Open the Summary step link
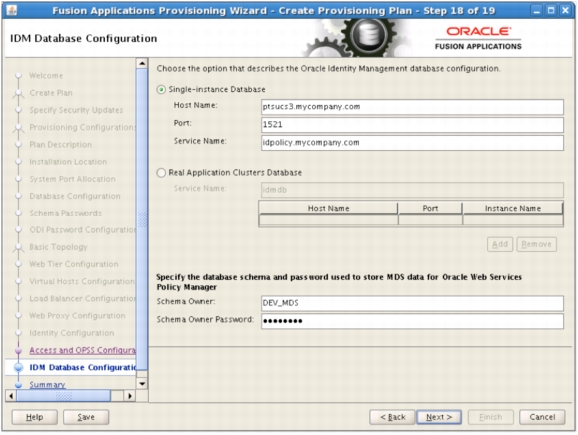 point(47,384)
